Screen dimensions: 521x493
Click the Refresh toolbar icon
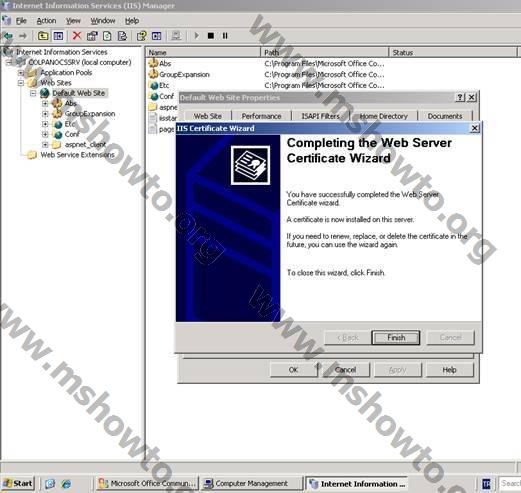(x=107, y=36)
